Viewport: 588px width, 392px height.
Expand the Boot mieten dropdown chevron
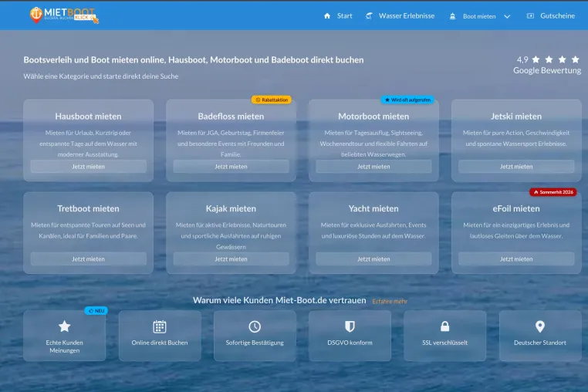pos(507,16)
